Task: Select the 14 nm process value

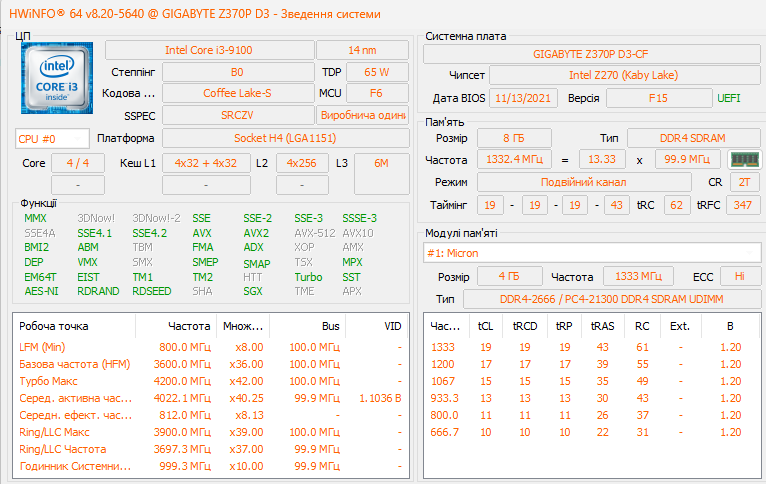Action: (x=362, y=50)
